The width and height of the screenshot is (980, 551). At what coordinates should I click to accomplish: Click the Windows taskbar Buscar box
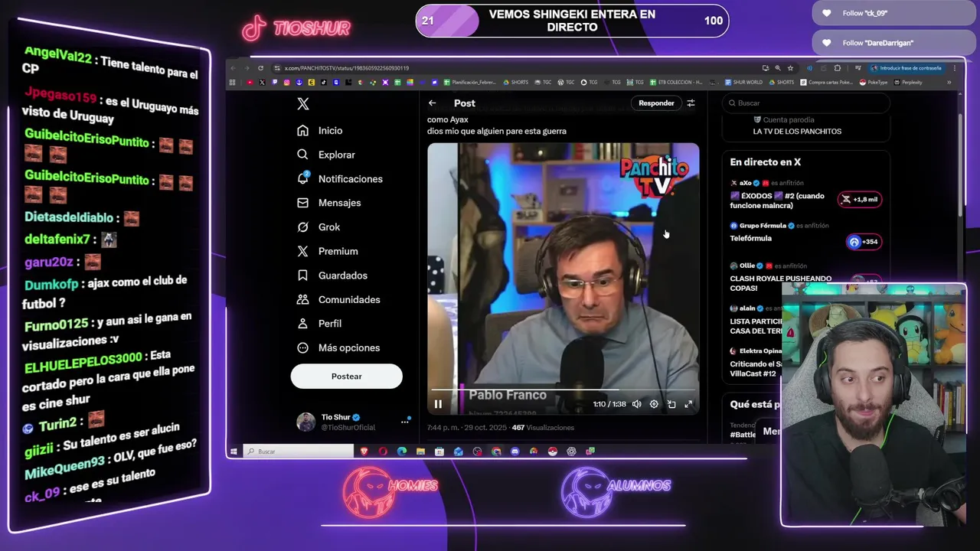[299, 452]
